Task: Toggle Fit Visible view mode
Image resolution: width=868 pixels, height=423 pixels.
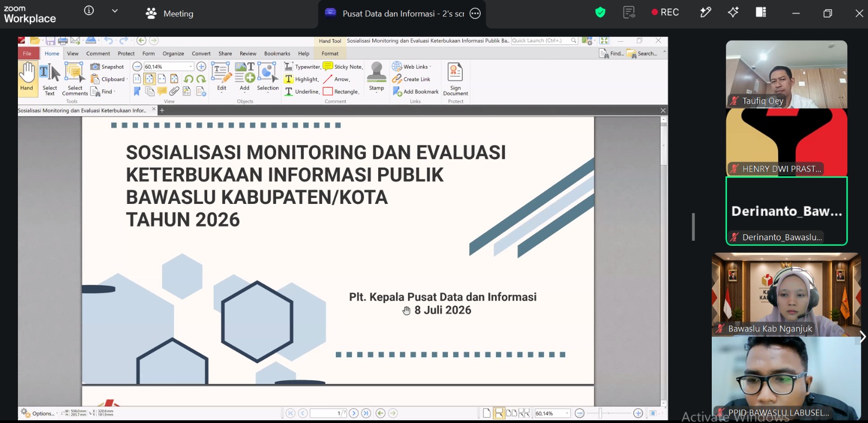Action: [x=174, y=79]
